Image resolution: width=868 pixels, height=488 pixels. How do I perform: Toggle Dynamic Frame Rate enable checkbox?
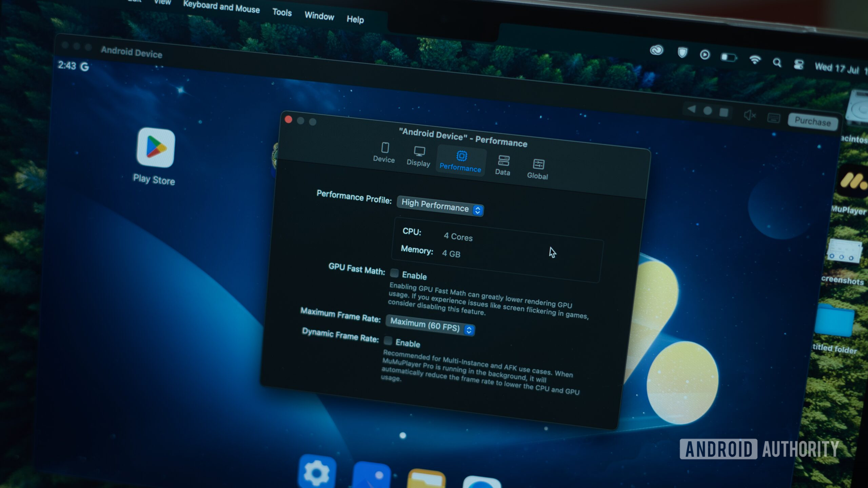pyautogui.click(x=388, y=342)
